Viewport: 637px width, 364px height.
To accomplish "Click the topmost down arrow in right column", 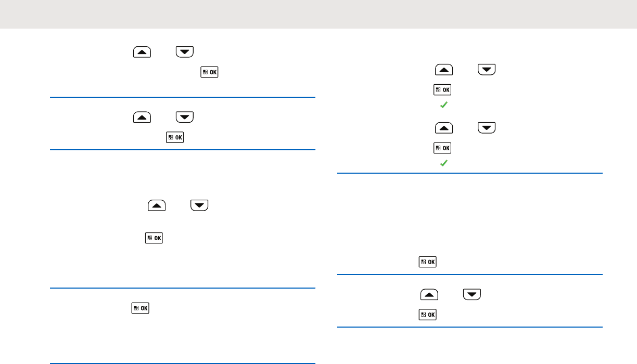I will (x=487, y=69).
